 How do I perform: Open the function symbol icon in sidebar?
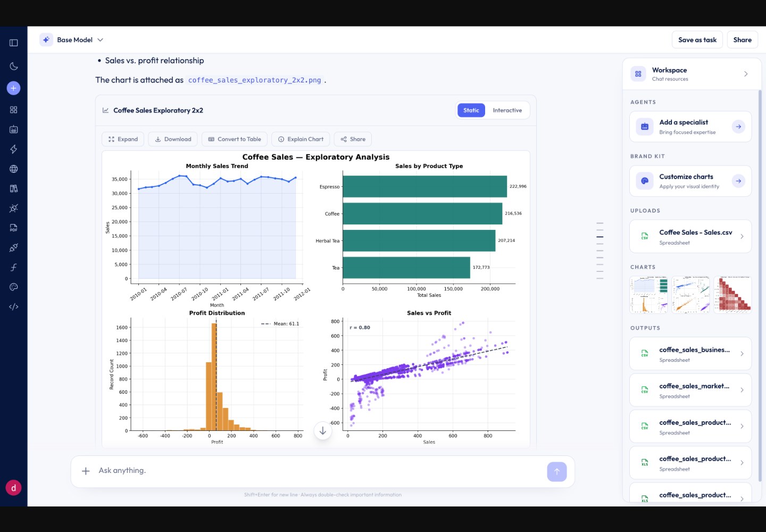point(14,267)
